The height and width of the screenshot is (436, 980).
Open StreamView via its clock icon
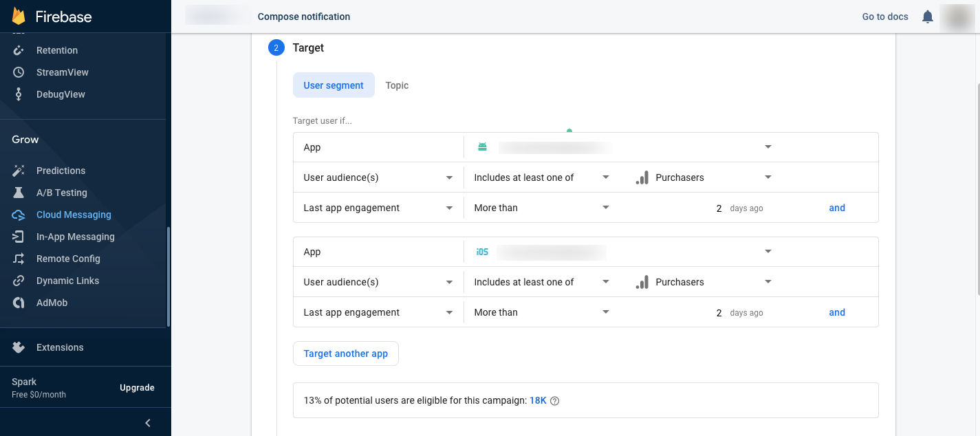19,72
